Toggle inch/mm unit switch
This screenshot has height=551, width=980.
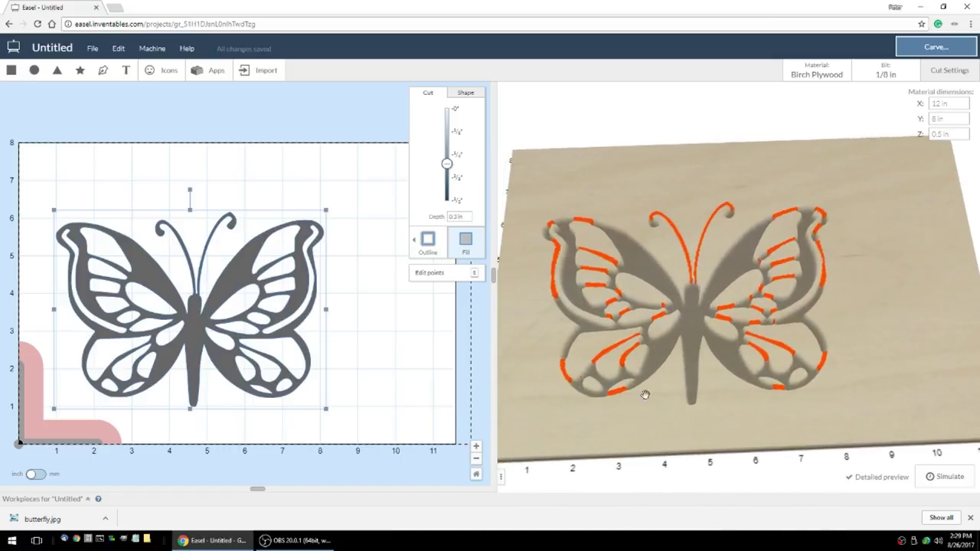click(x=35, y=474)
